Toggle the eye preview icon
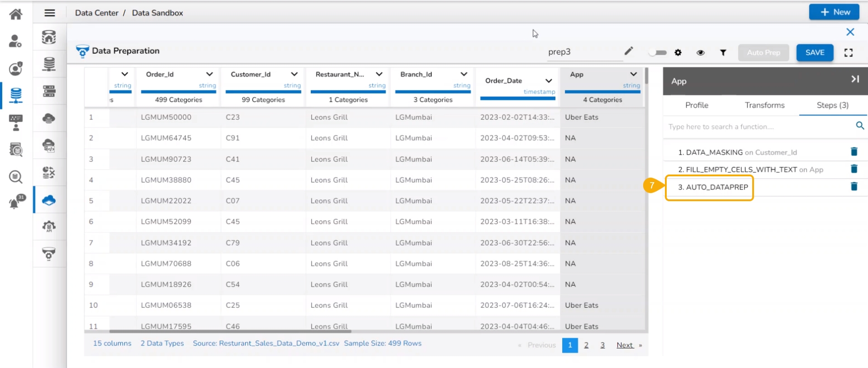The width and height of the screenshot is (868, 368). (x=700, y=52)
